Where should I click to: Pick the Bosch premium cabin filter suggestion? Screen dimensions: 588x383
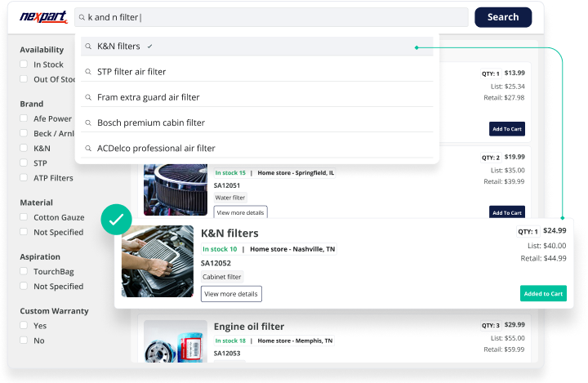click(257, 122)
